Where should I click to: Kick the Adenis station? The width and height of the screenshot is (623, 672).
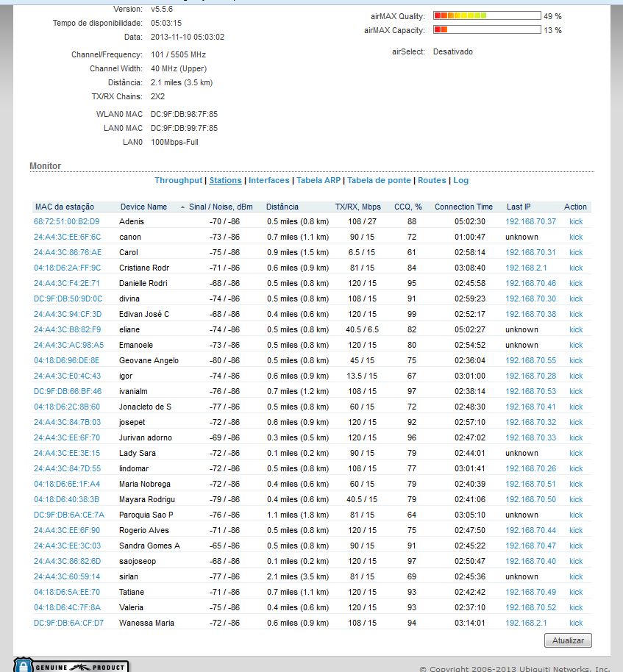pos(576,221)
